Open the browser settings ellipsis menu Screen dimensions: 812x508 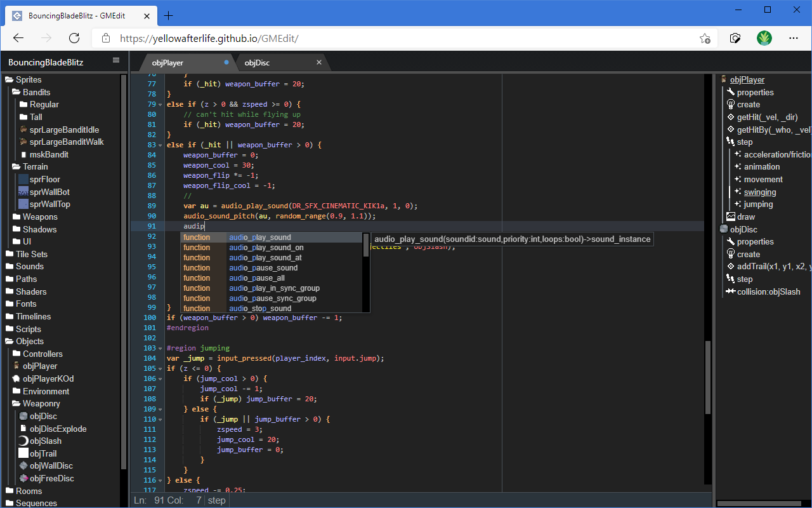tap(793, 38)
